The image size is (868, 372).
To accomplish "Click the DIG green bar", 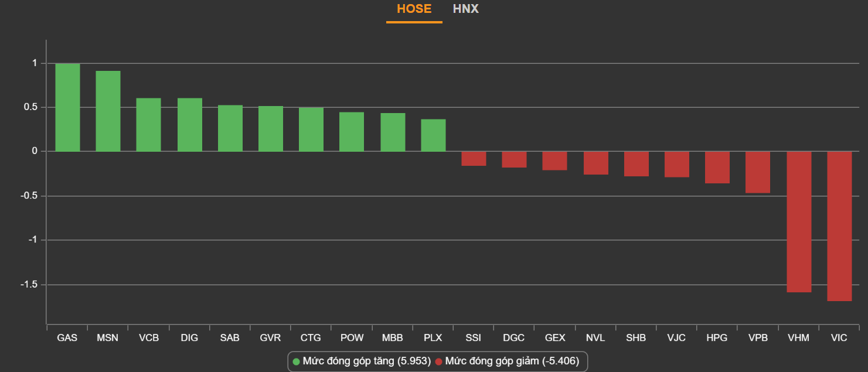I will click(x=190, y=125).
